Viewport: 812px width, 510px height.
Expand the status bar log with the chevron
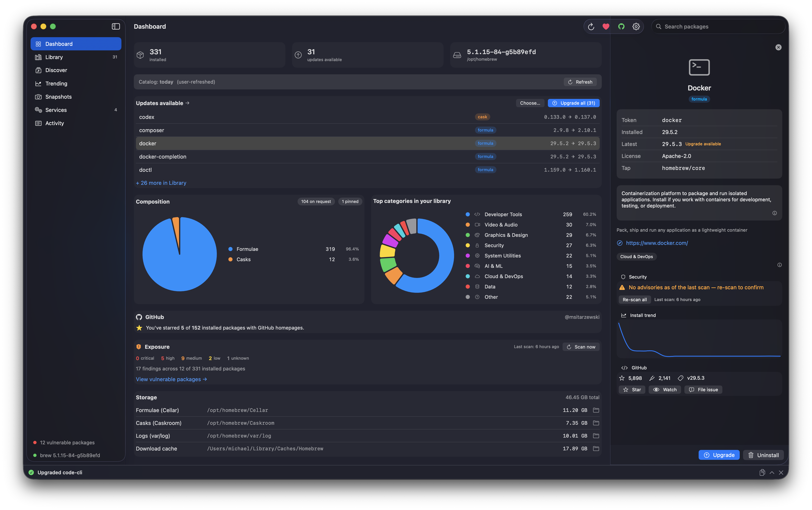pos(772,473)
